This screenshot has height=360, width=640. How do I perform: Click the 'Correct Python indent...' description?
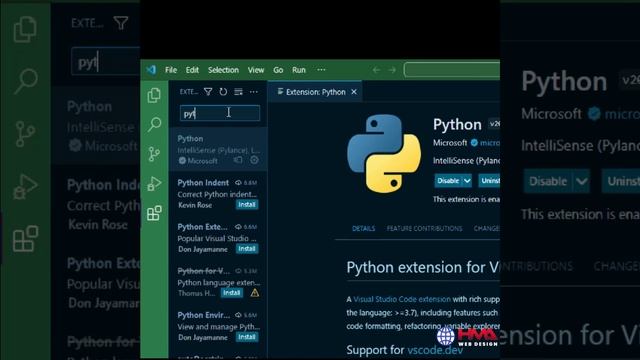coord(217,194)
